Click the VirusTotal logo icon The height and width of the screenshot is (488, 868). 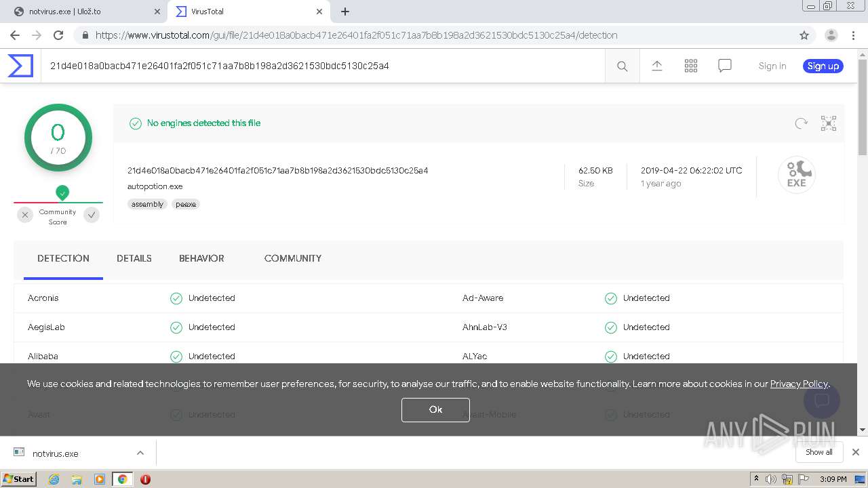[x=20, y=66]
